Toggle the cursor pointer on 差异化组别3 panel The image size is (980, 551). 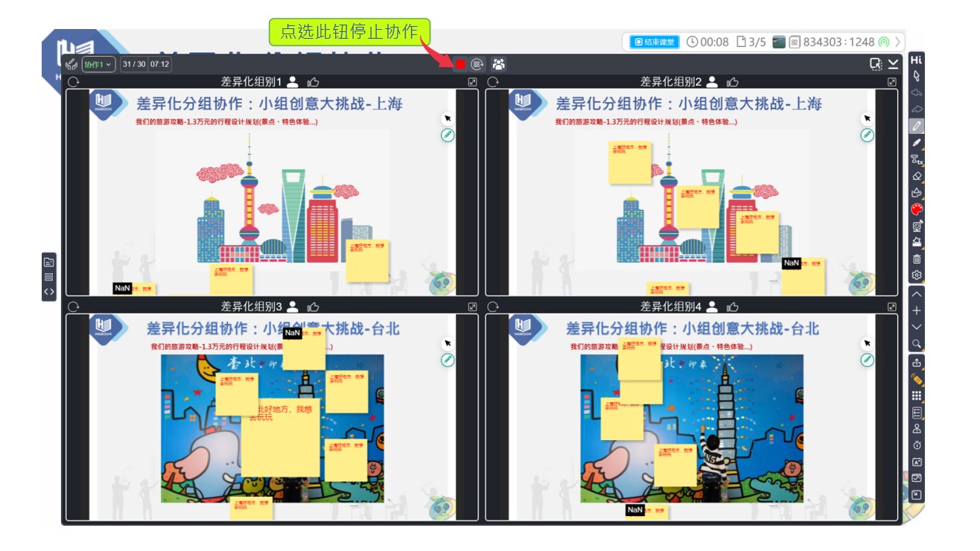pos(448,341)
